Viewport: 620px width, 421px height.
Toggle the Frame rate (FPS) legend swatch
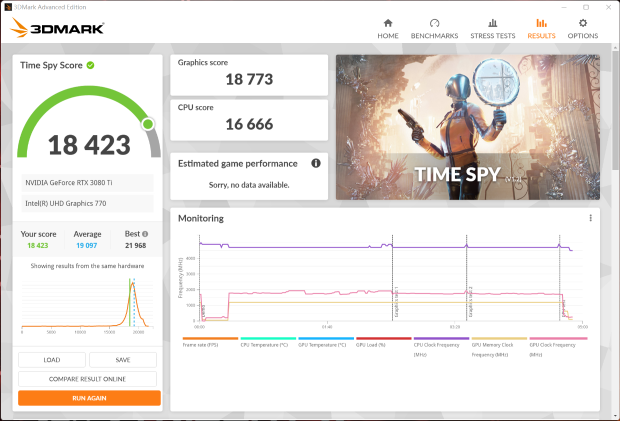(210, 338)
